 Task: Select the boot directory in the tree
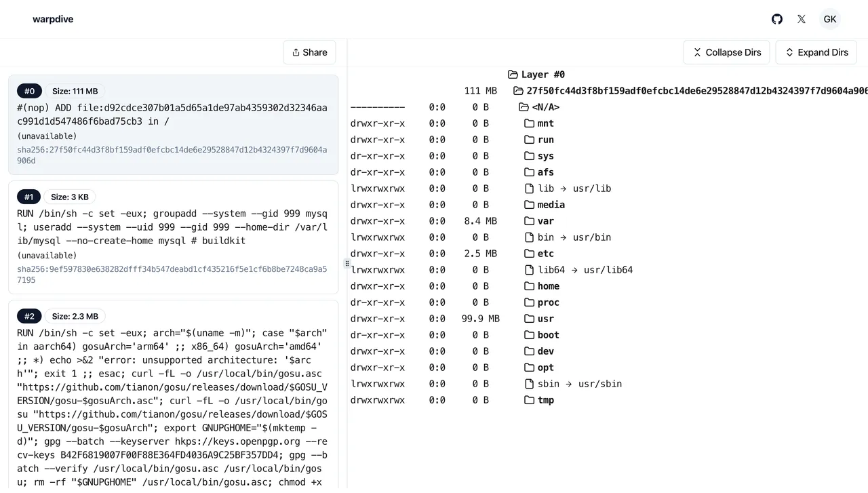click(547, 335)
